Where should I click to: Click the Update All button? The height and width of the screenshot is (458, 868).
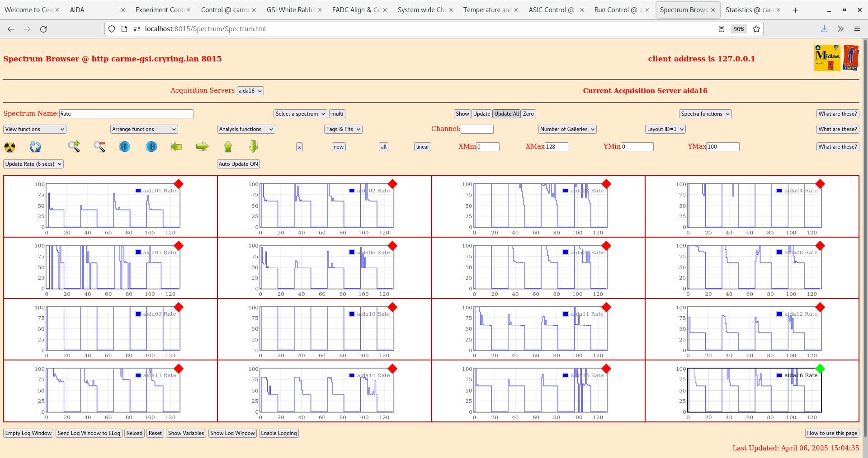[x=506, y=114]
